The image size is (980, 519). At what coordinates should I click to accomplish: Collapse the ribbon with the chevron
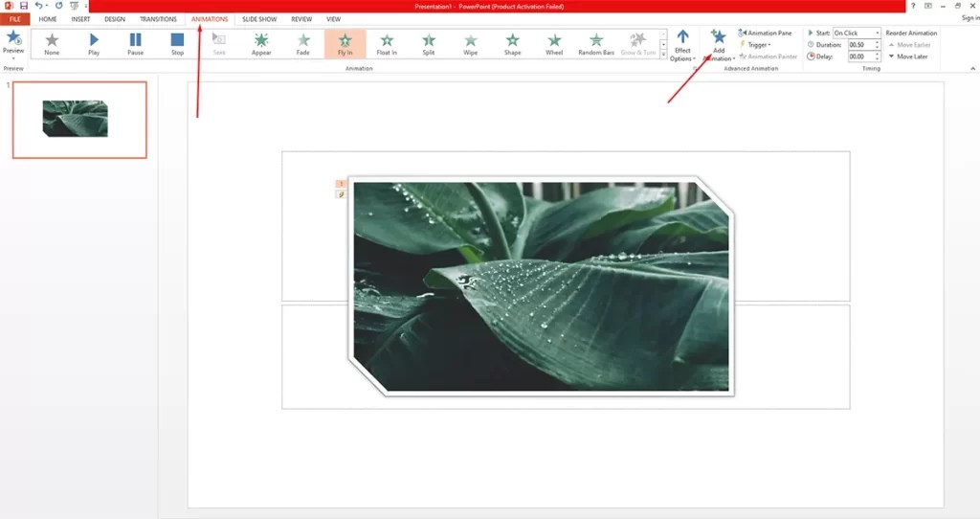coord(972,68)
